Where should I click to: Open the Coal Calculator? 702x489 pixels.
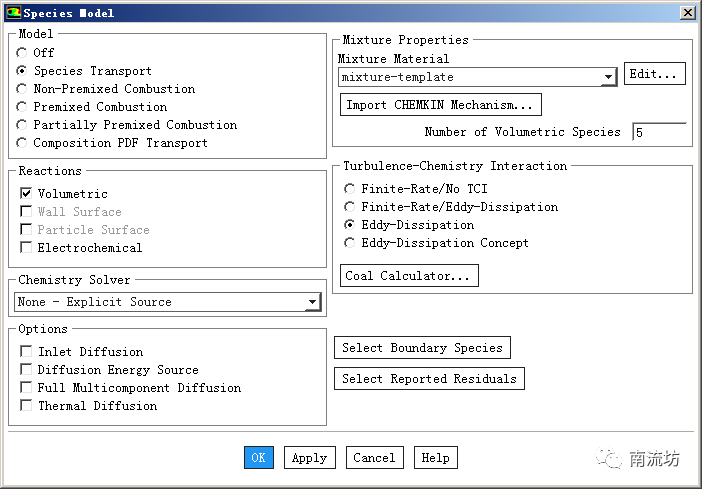pos(408,276)
